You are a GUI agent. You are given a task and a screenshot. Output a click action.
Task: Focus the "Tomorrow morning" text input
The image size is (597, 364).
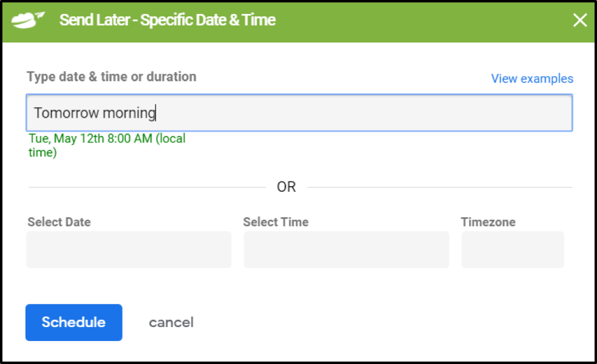[x=299, y=113]
